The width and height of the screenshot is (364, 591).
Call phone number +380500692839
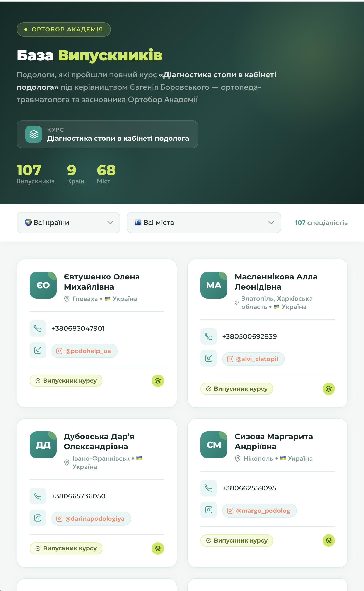click(x=249, y=336)
